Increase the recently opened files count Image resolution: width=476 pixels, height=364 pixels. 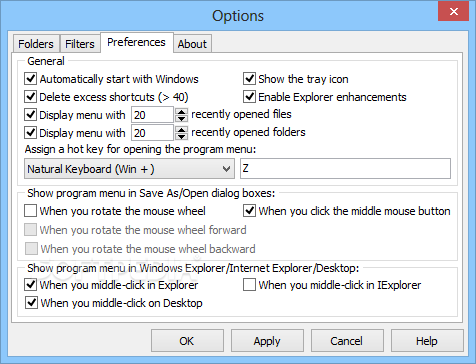click(181, 111)
